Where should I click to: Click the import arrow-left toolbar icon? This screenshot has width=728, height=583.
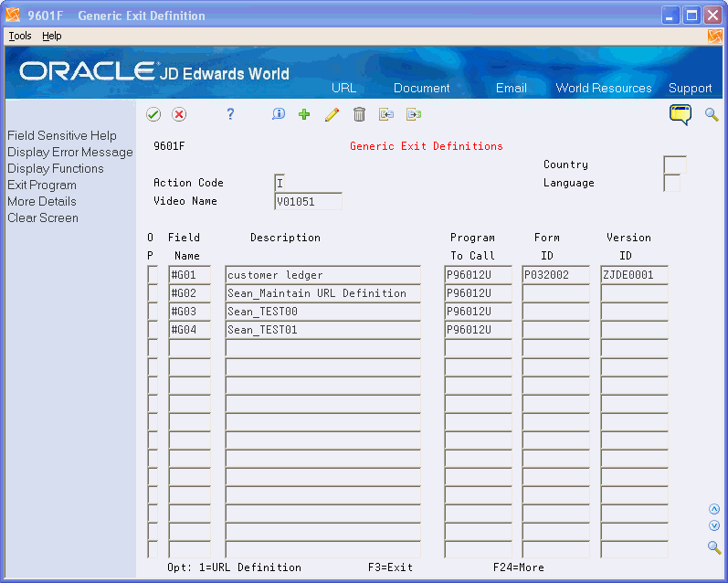click(x=385, y=114)
